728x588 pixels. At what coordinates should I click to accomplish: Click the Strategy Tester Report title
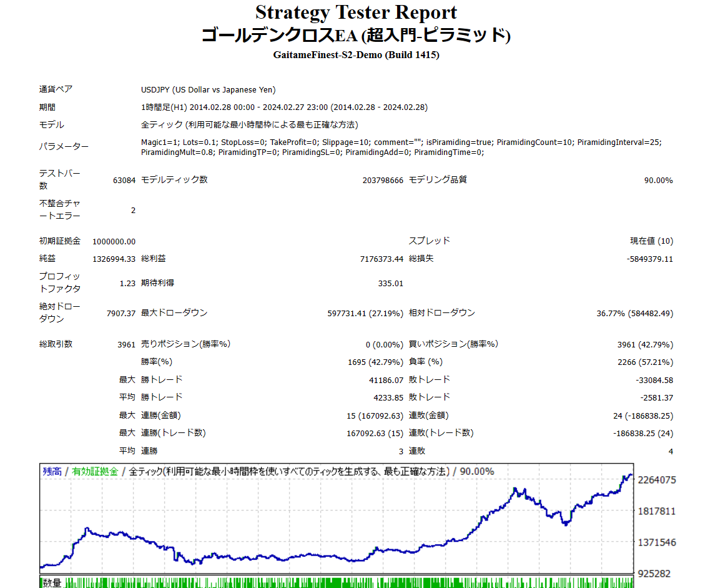click(356, 12)
